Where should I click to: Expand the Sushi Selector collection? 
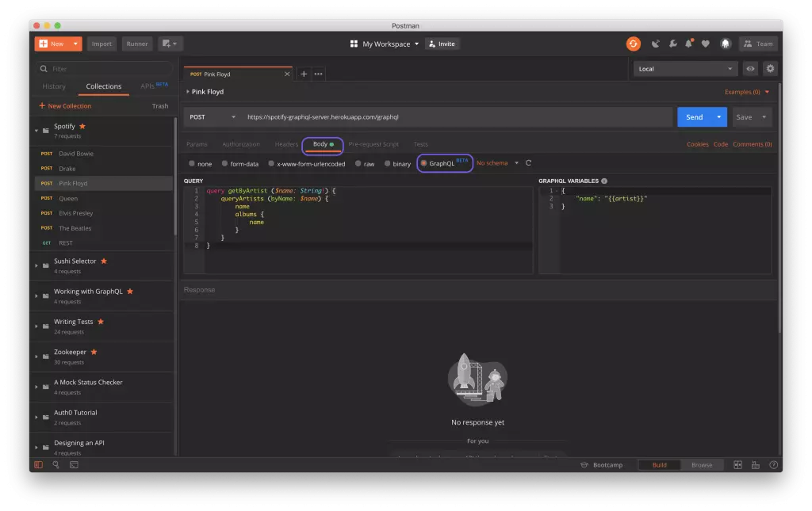click(x=36, y=266)
